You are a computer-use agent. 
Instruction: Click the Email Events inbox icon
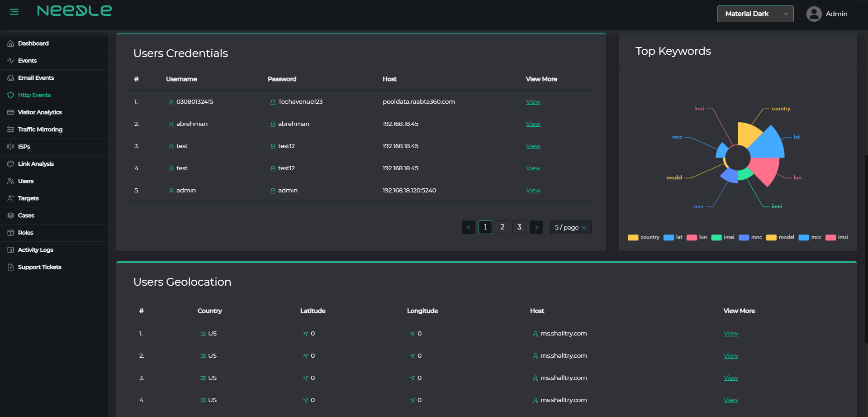click(10, 78)
